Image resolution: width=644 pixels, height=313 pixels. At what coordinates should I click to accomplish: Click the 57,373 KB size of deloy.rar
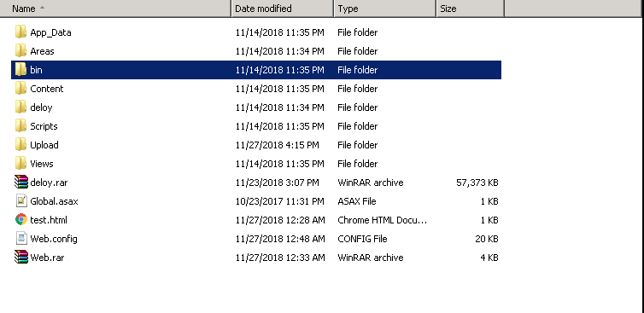[477, 183]
